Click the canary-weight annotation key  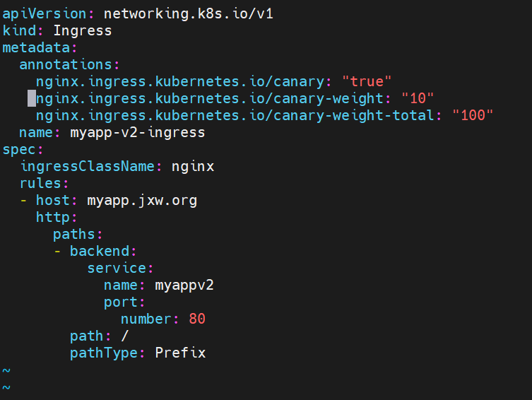coord(210,99)
